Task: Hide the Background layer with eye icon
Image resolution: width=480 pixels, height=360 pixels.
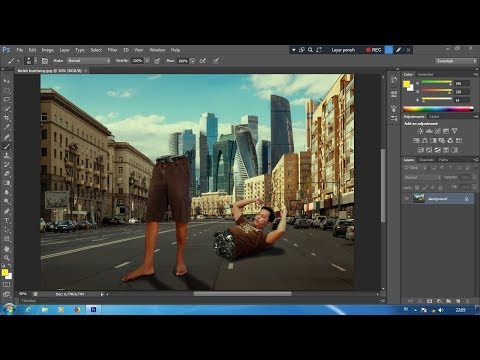Action: click(x=406, y=199)
